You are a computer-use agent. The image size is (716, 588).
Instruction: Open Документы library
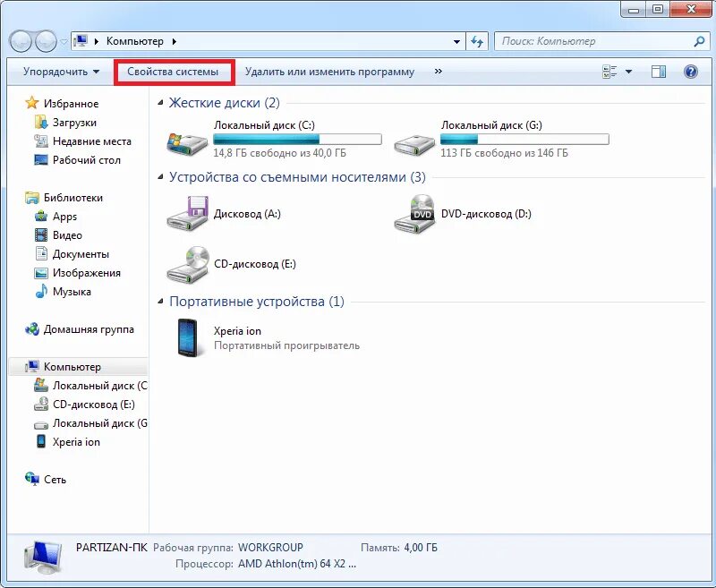[81, 254]
